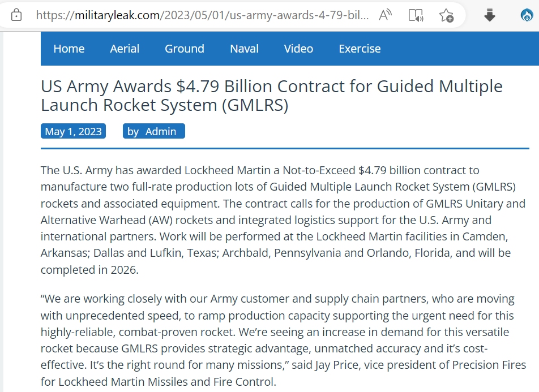The height and width of the screenshot is (392, 539).
Task: Open Immersive Reader icon
Action: pos(416,15)
